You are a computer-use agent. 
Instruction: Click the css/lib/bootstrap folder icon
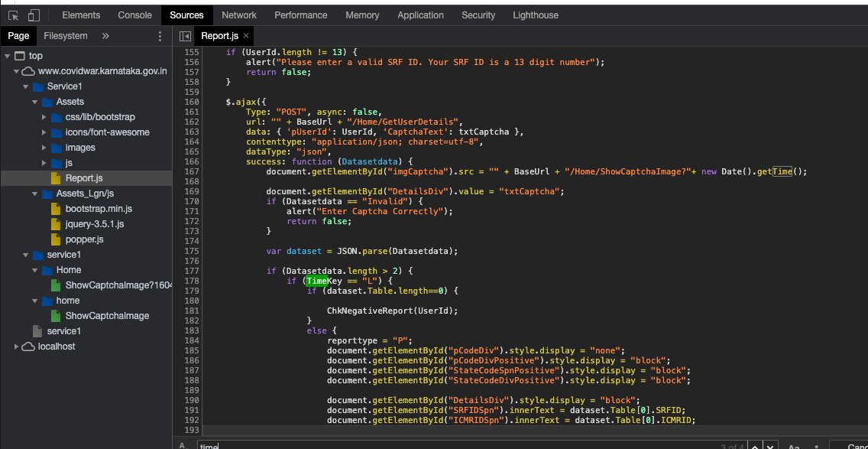(x=57, y=118)
